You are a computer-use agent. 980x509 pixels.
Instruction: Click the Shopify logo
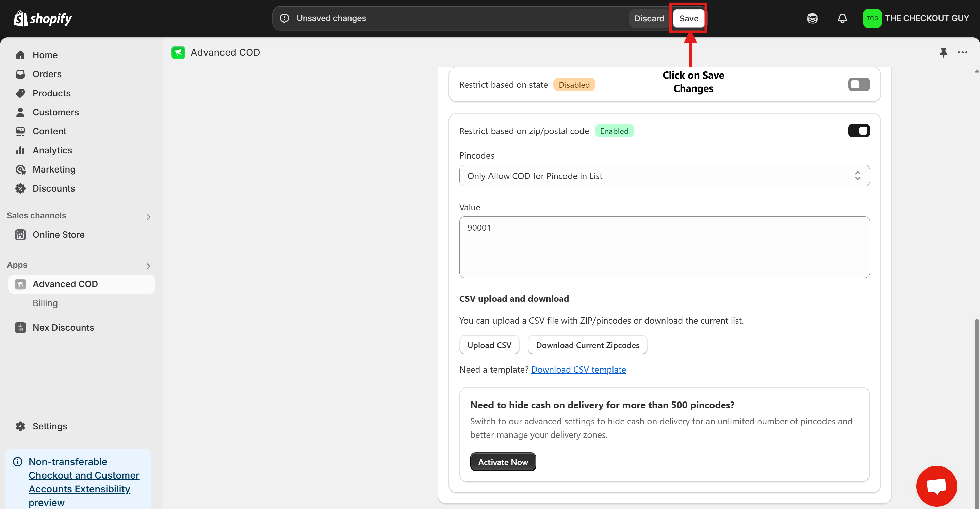coord(43,18)
